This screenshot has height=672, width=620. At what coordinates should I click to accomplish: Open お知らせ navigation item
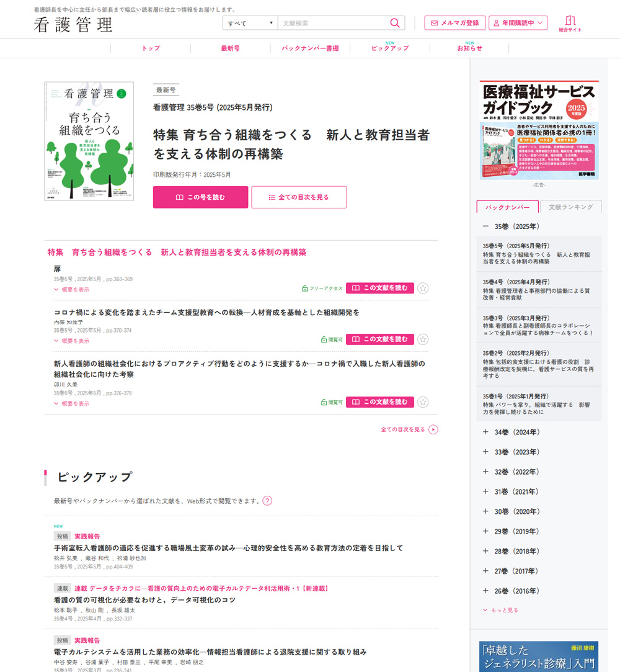[469, 48]
